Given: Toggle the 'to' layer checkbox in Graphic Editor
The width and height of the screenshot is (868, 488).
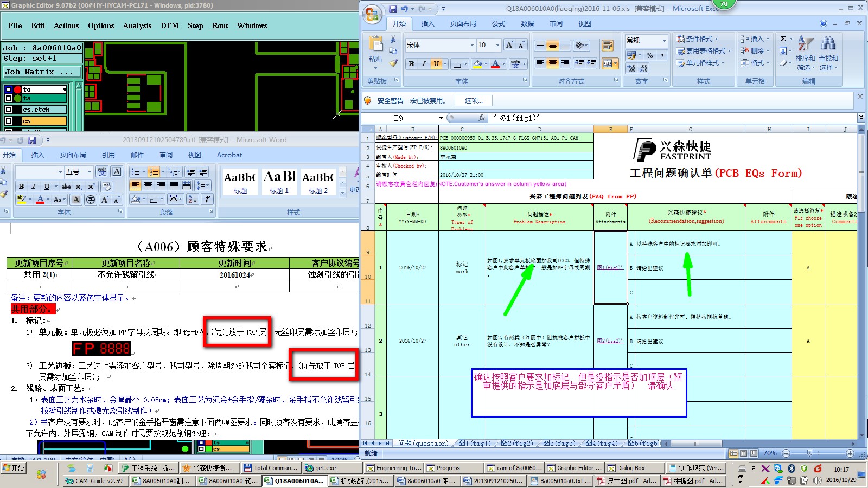Looking at the screenshot, I should tap(9, 89).
